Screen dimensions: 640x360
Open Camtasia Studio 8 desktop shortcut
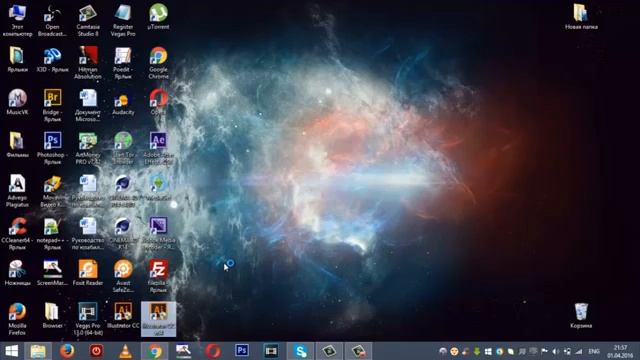(x=88, y=20)
